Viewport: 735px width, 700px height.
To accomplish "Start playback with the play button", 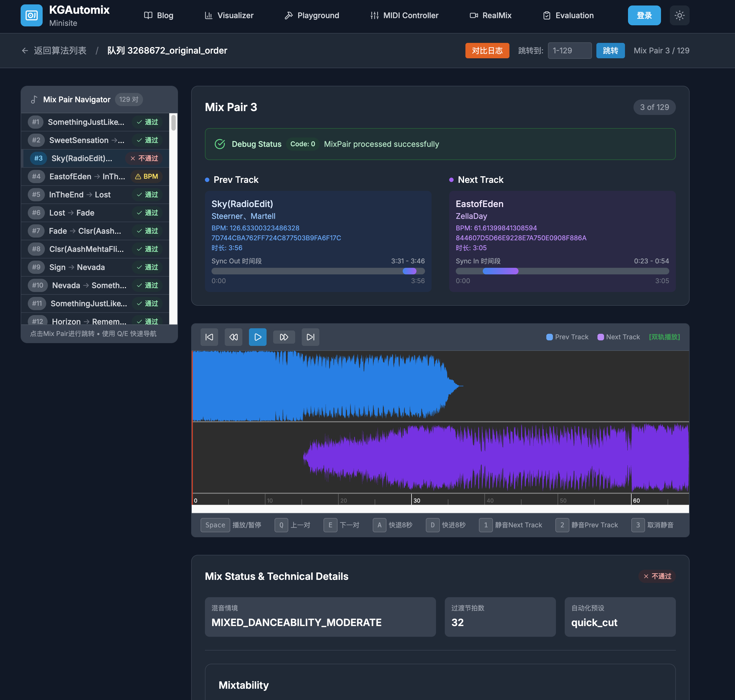I will (257, 337).
